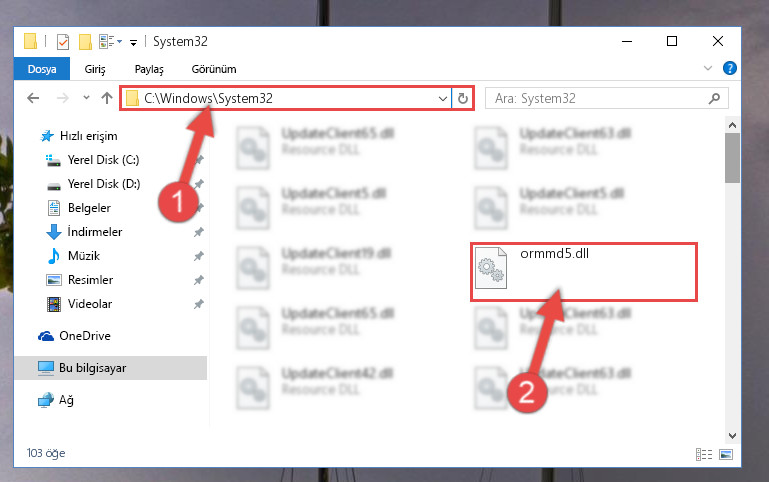Click inside the Ara: System32 search box
This screenshot has width=769, height=482.
tap(596, 99)
